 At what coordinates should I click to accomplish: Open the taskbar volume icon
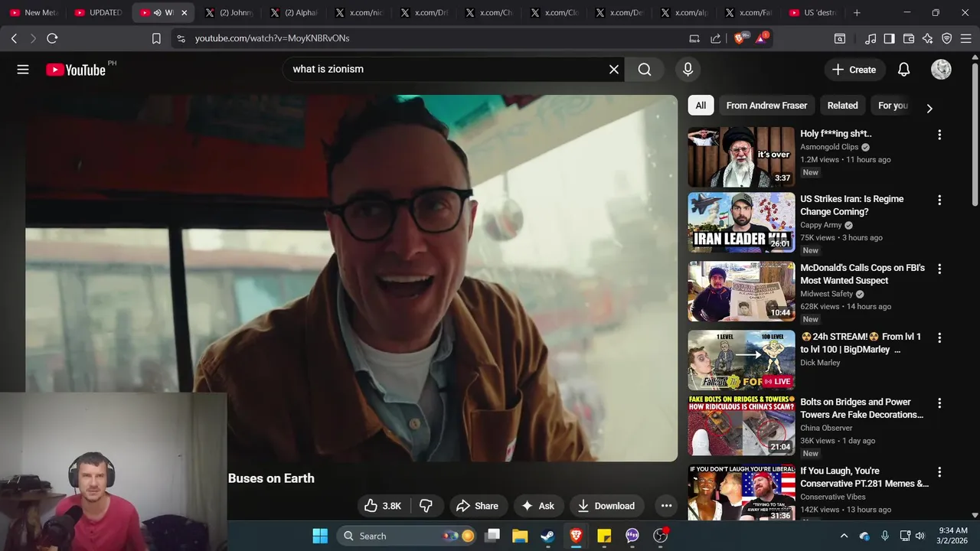coord(920,536)
